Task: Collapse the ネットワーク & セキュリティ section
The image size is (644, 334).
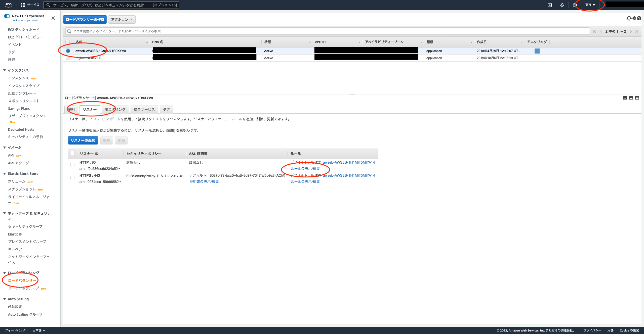Action: (5, 213)
